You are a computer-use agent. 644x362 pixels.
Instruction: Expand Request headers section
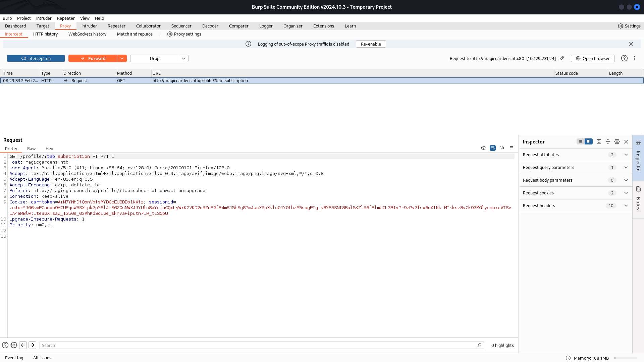coord(576,205)
